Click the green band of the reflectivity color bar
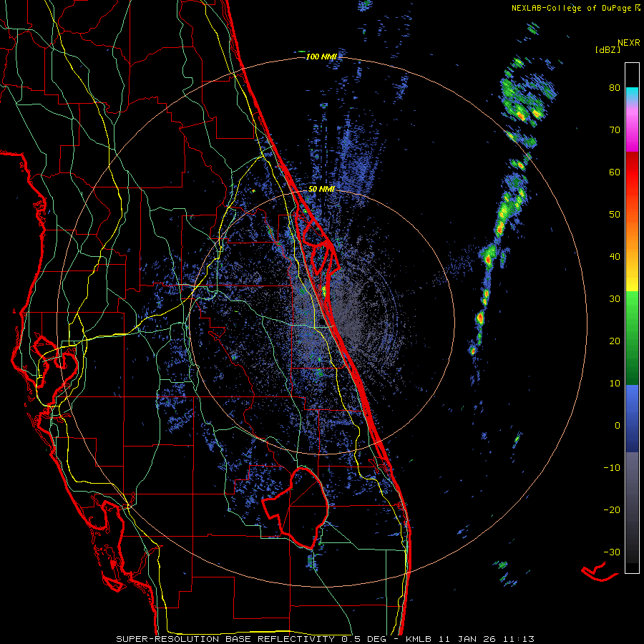Viewport: 644px width, 644px height. tap(632, 338)
